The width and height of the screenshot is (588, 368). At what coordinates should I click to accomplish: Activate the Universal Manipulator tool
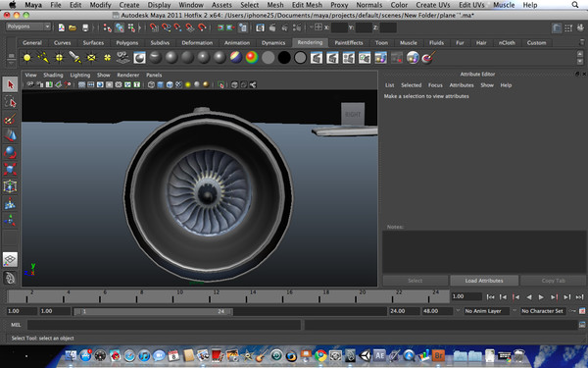coord(10,186)
